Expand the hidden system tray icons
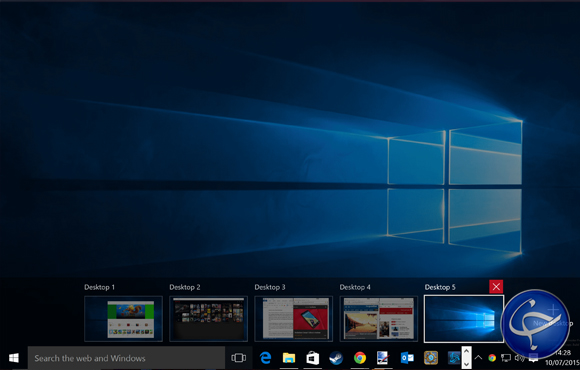 pos(478,358)
